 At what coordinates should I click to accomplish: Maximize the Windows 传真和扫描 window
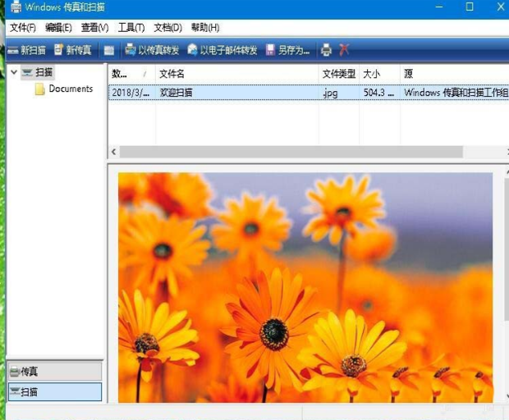point(470,7)
